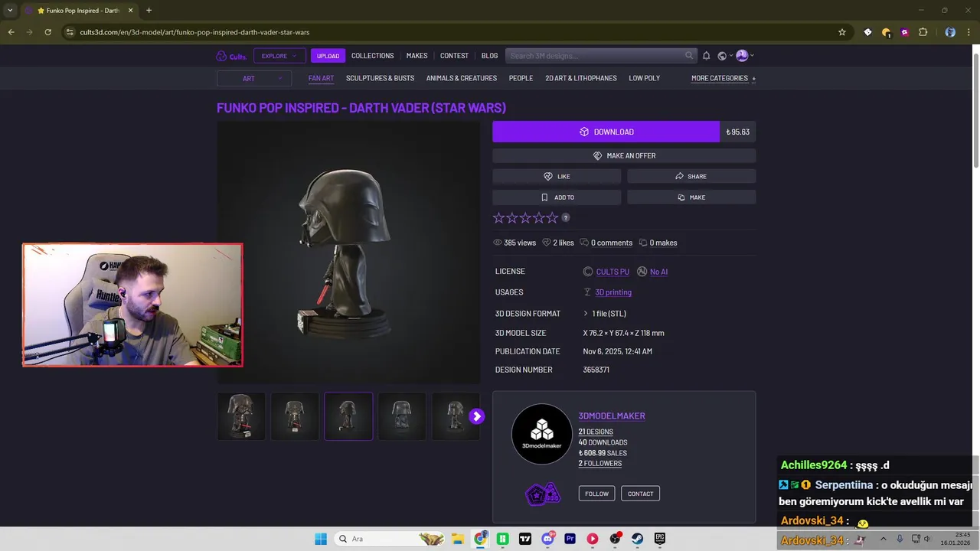Open the Chrome three-dot menu

tap(969, 32)
